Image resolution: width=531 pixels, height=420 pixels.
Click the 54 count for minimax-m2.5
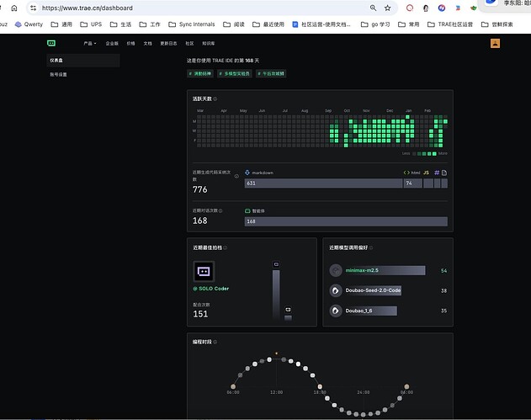(443, 271)
